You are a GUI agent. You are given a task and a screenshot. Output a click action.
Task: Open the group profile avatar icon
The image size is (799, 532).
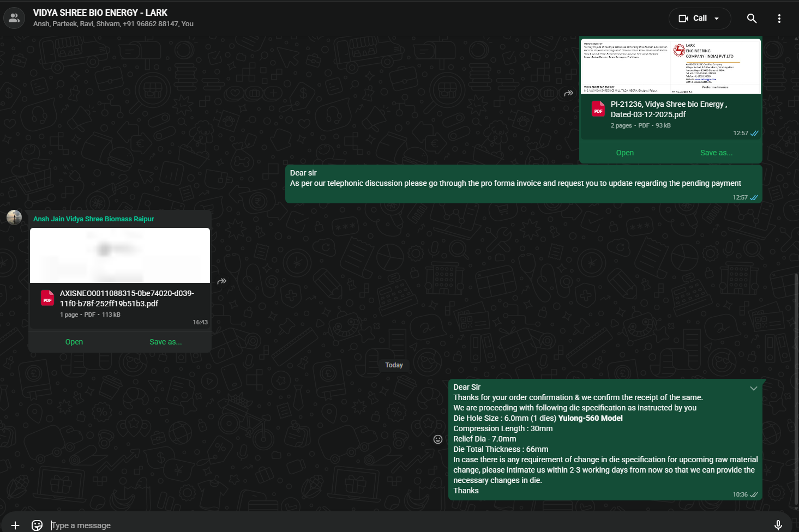(14, 18)
